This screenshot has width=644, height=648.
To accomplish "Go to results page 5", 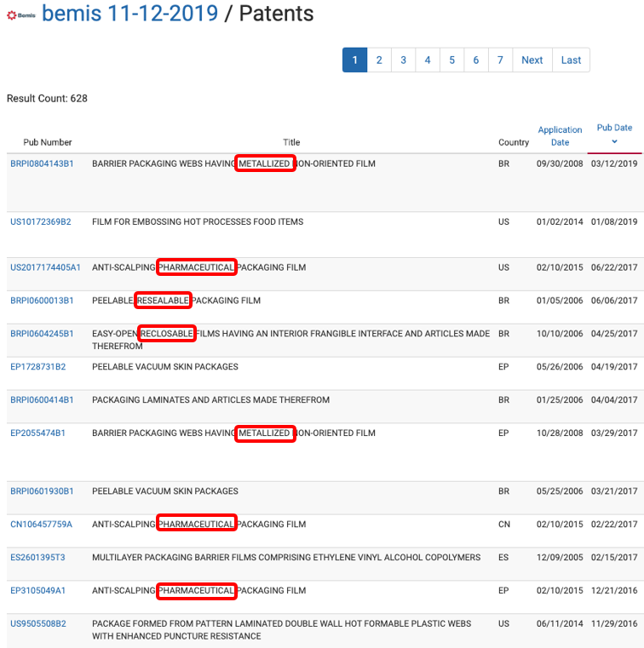I will 451,60.
